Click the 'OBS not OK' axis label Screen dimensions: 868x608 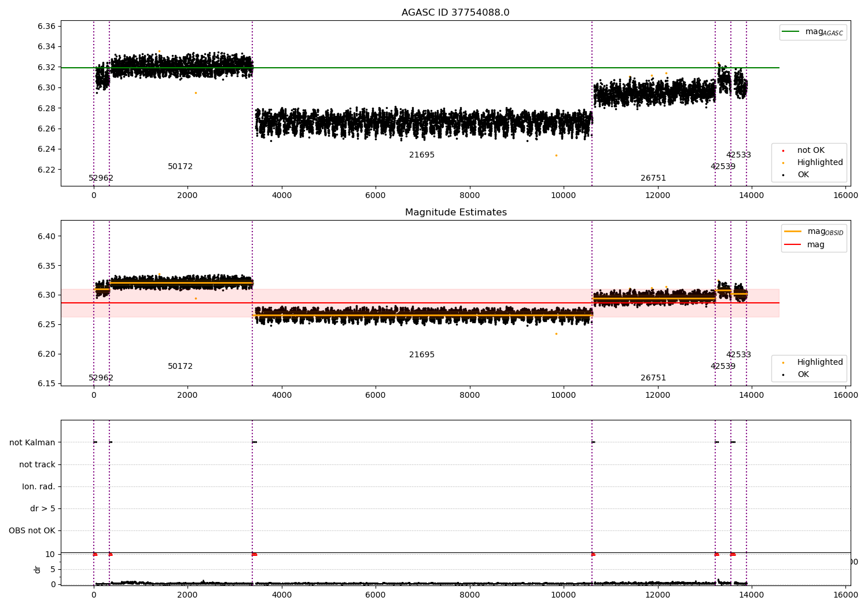[x=32, y=531]
